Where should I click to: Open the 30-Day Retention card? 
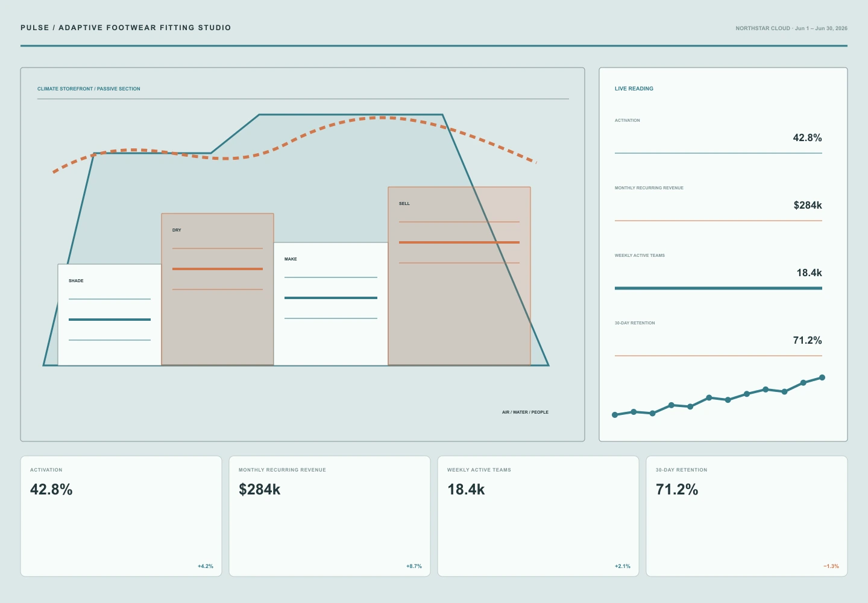(x=747, y=516)
